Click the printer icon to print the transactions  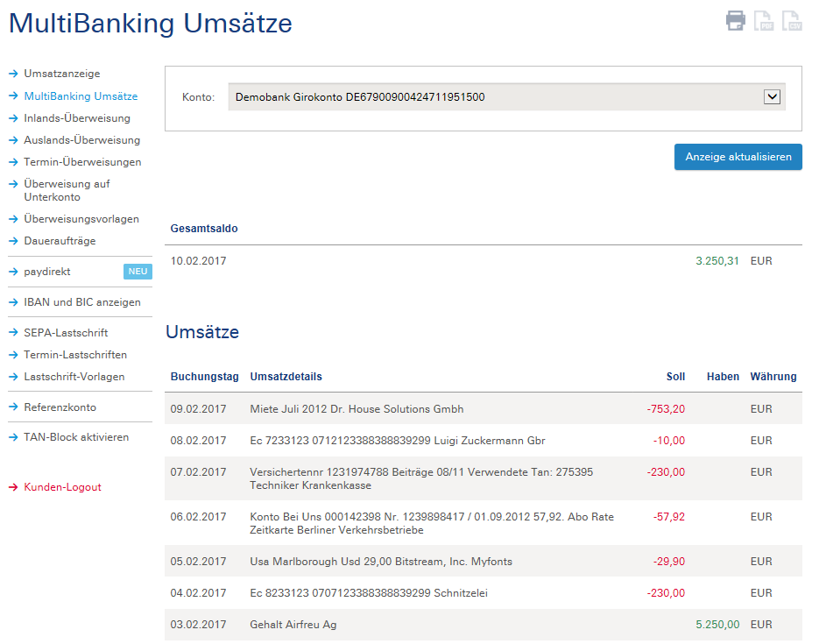(734, 21)
